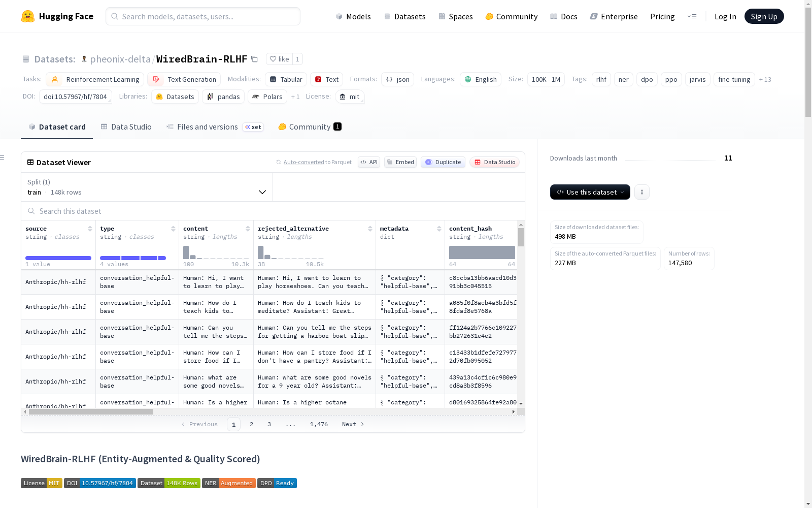Click the content lengths histogram
Viewport: 812px width, 508px height.
[216, 252]
